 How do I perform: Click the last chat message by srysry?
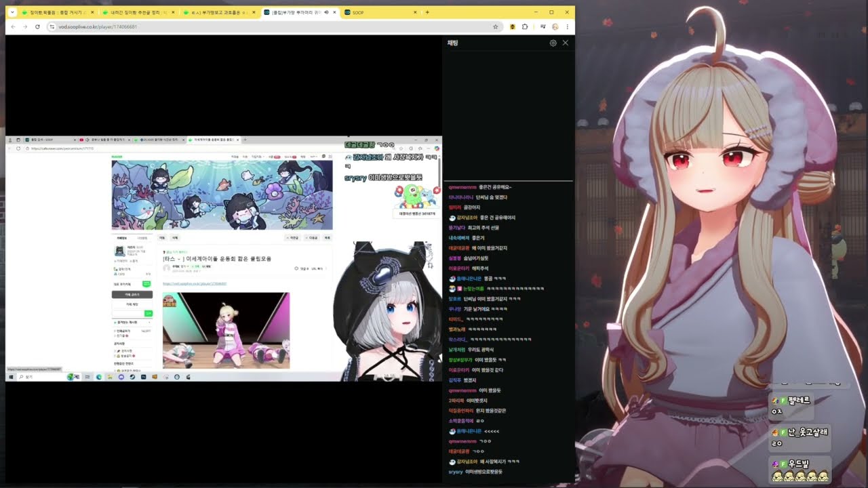pos(475,472)
